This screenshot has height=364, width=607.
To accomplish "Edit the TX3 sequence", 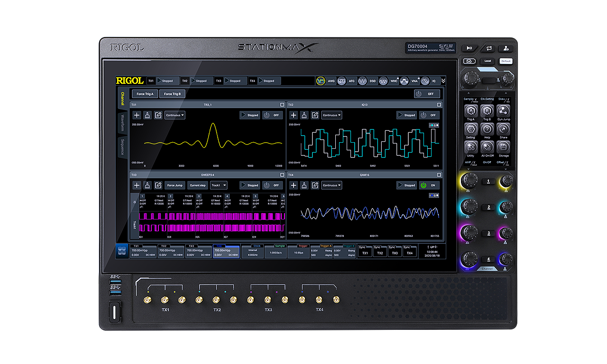I will [x=158, y=185].
